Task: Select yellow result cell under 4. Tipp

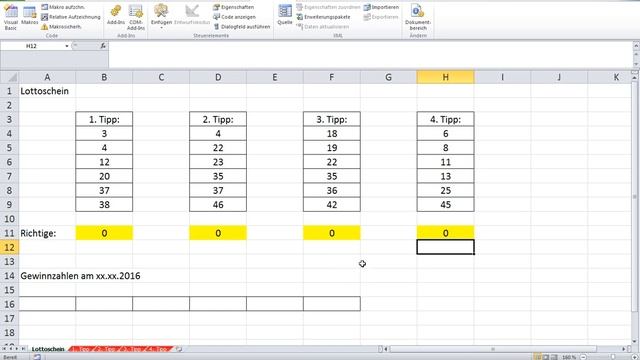Action: tap(445, 233)
